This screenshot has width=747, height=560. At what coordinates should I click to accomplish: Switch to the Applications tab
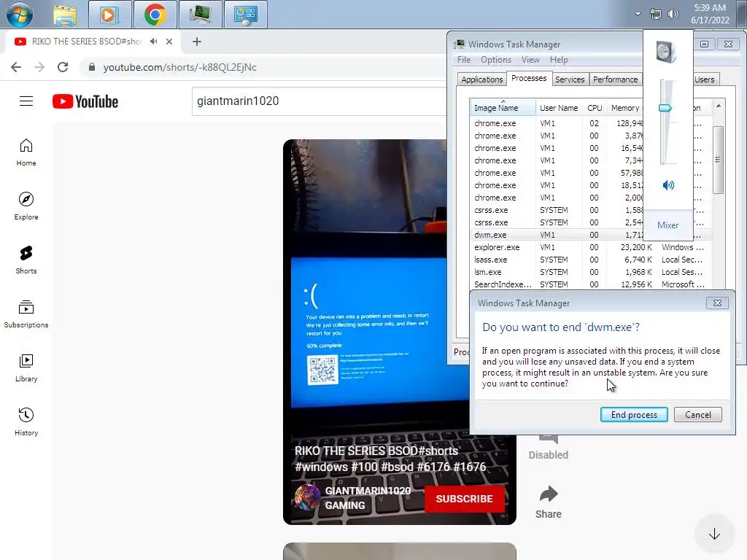[x=481, y=79]
